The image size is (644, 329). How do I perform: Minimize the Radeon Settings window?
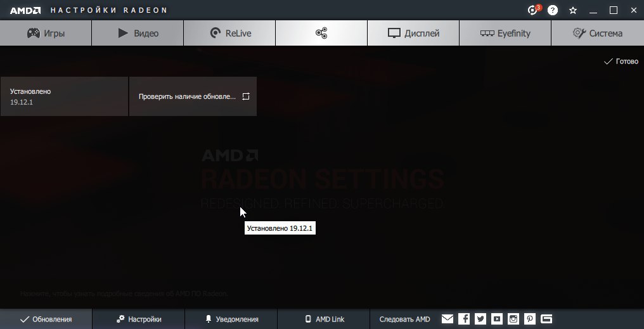[593, 11]
